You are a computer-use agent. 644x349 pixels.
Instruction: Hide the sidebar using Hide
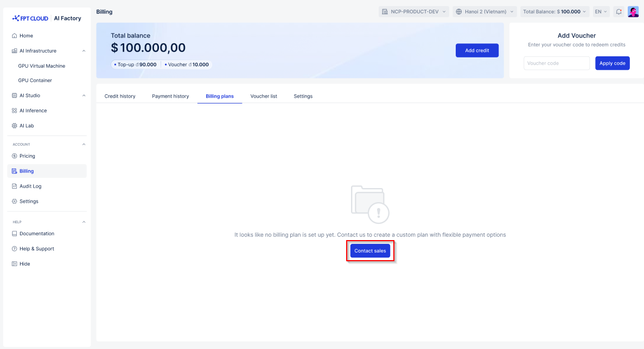tap(24, 264)
